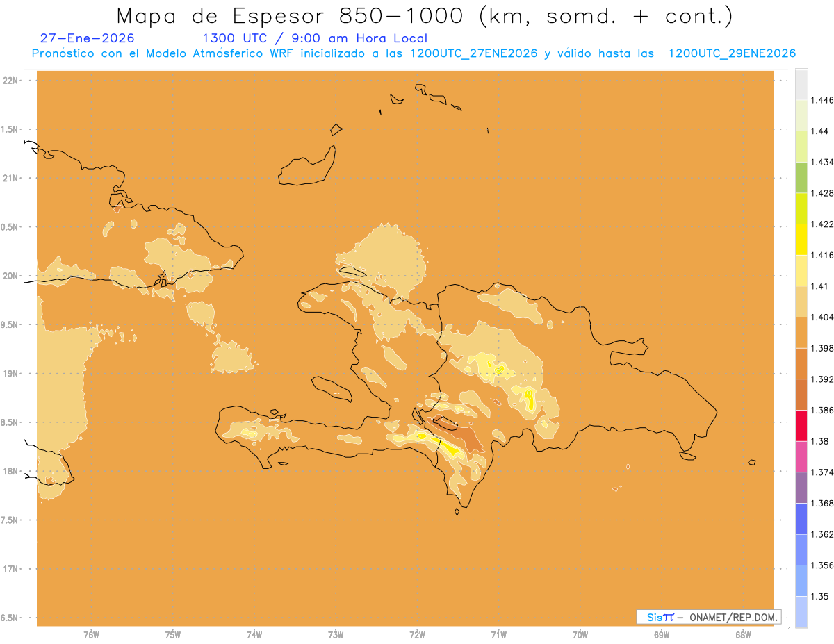Click the longitude label '74W'

point(254,634)
